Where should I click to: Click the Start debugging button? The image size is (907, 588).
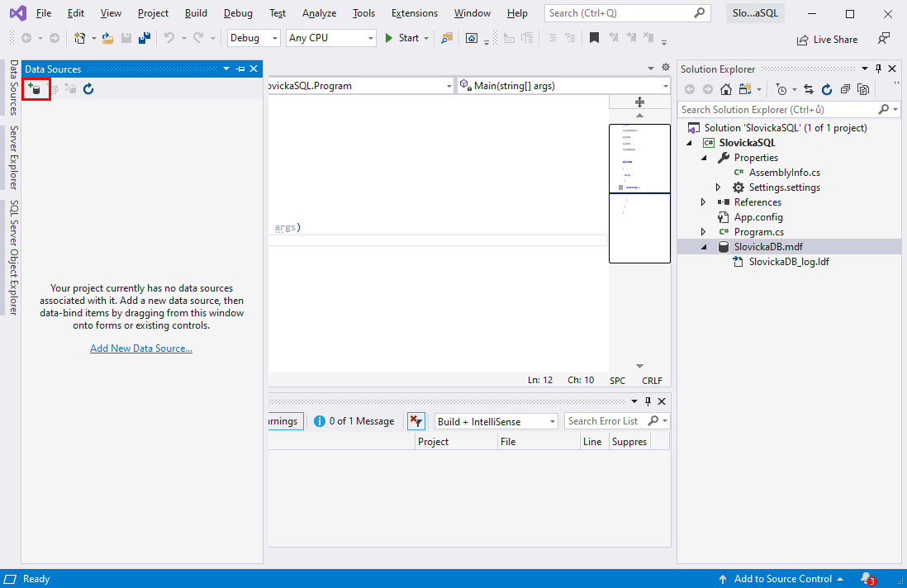tap(402, 38)
